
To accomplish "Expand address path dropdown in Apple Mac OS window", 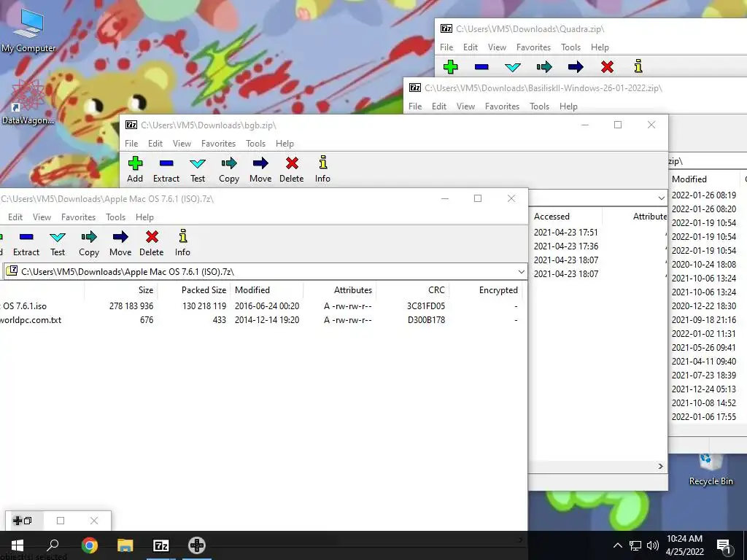I will pyautogui.click(x=521, y=272).
